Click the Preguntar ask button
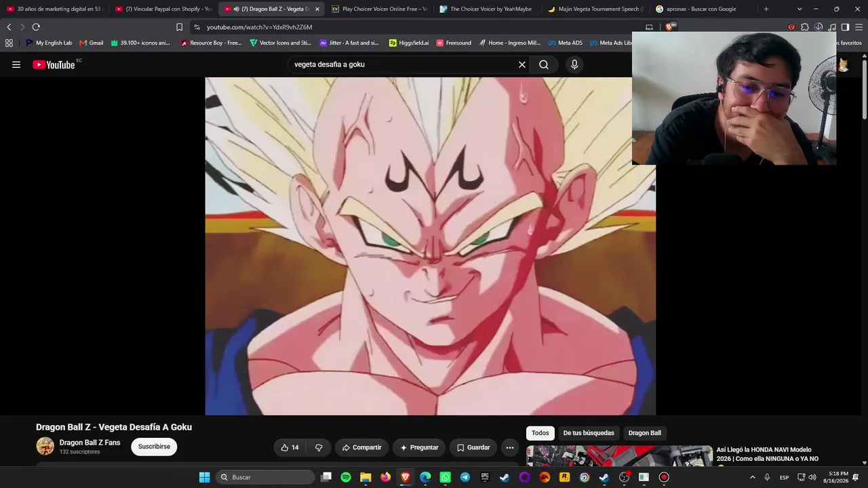868x488 pixels. coord(419,447)
